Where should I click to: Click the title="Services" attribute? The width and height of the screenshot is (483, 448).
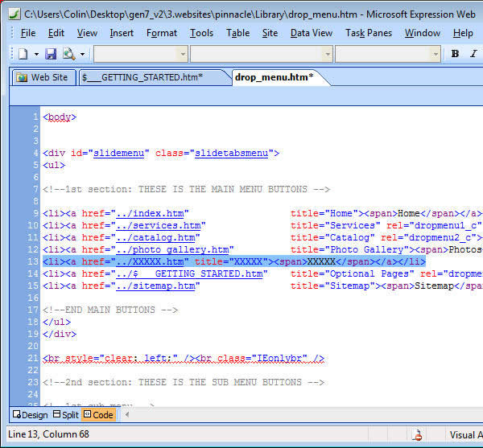(x=336, y=225)
